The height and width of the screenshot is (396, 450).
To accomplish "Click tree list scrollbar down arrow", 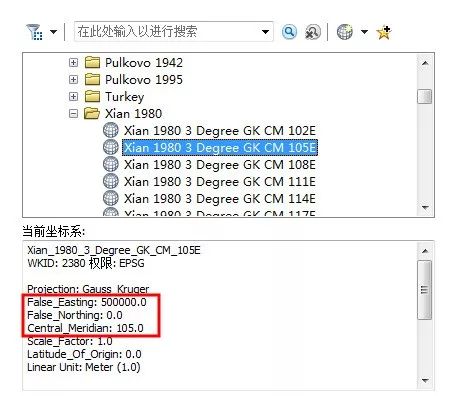I will pos(425,208).
